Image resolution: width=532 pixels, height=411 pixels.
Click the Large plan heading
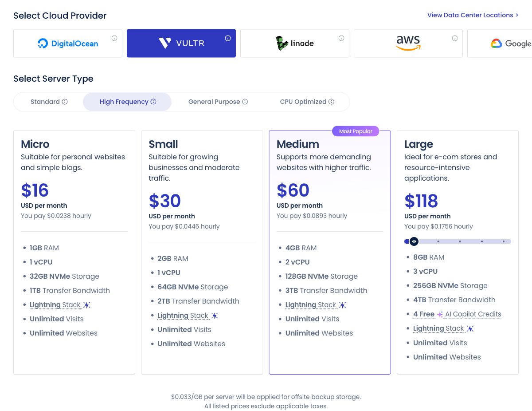click(x=419, y=145)
